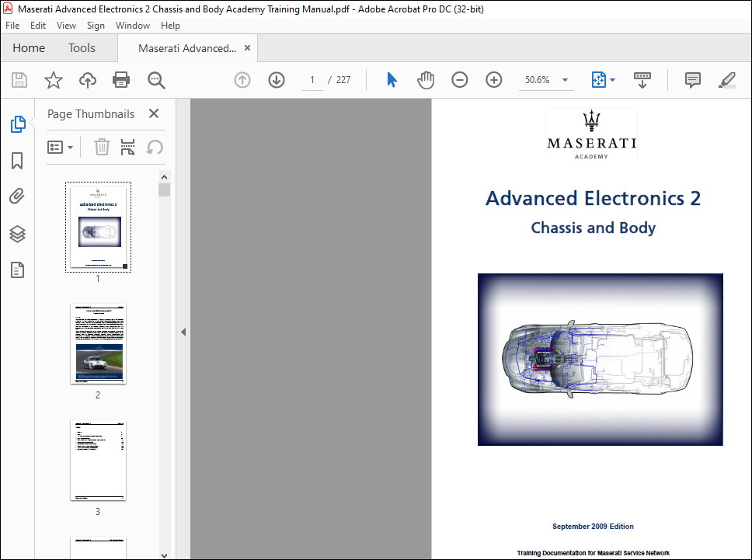Image resolution: width=752 pixels, height=560 pixels.
Task: Click the scrolling mode keyboard icon
Action: click(642, 80)
